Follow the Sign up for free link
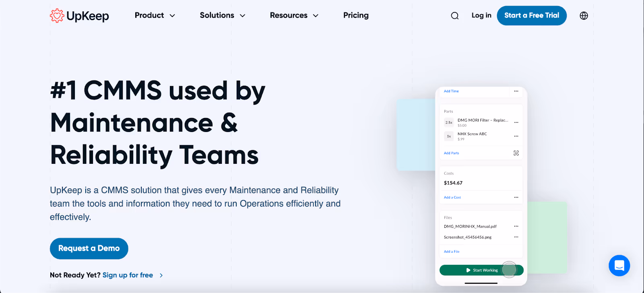This screenshot has height=293, width=644. (128, 275)
